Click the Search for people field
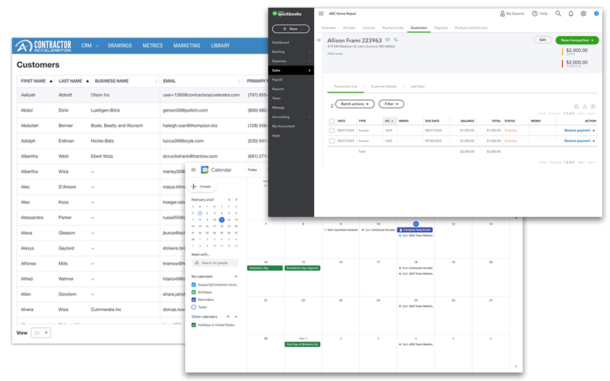This screenshot has width=610, height=381. pos(215,263)
